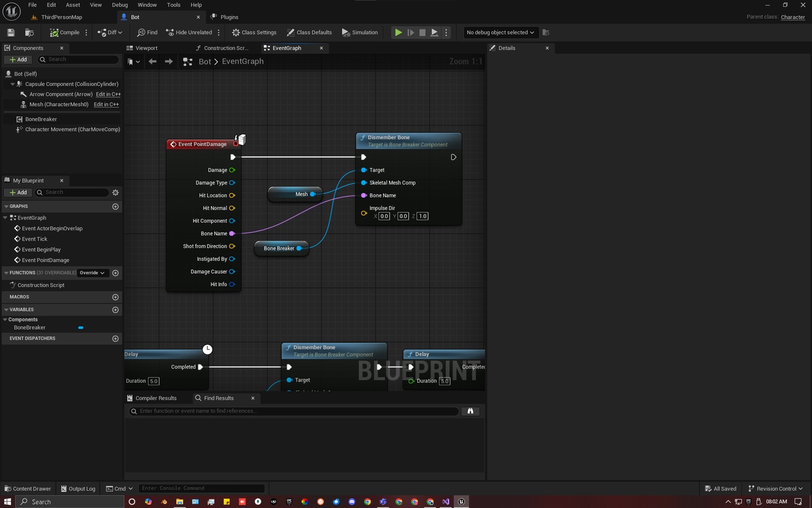Click the Stop simulation square button
The image size is (812, 508).
(x=422, y=32)
